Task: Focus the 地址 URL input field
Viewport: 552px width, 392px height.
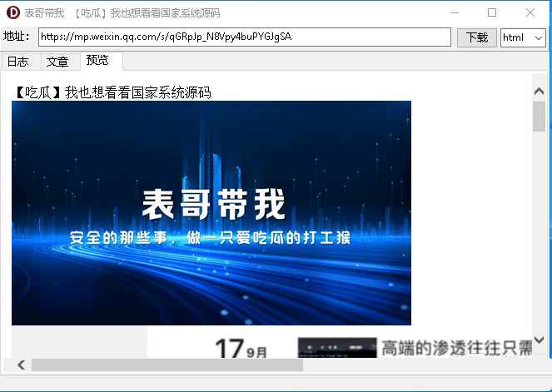Action: 246,37
